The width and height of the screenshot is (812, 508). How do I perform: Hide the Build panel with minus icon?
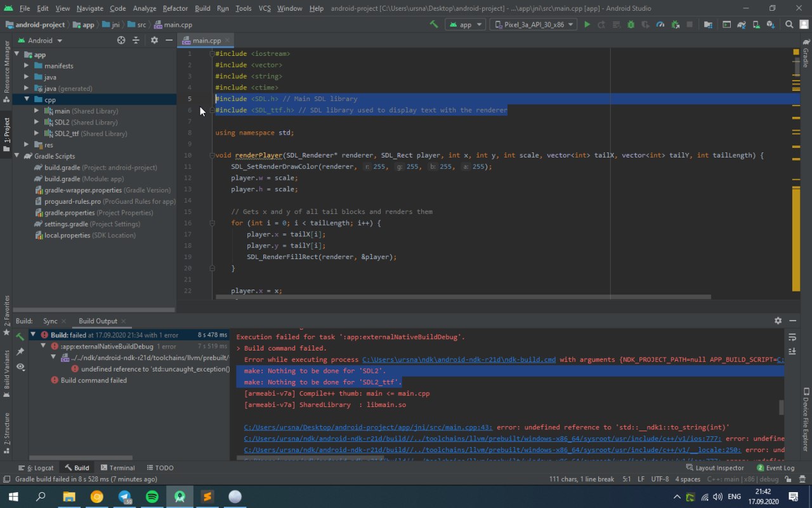coord(792,321)
